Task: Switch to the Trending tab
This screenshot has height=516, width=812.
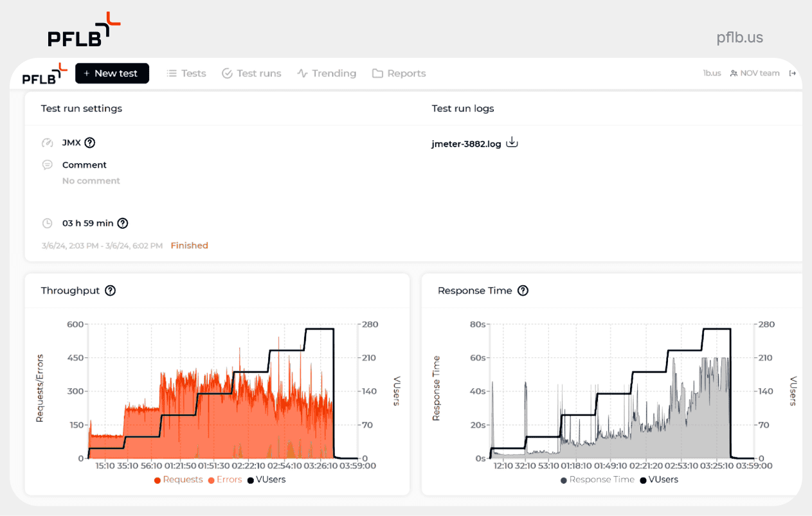Action: click(x=327, y=73)
